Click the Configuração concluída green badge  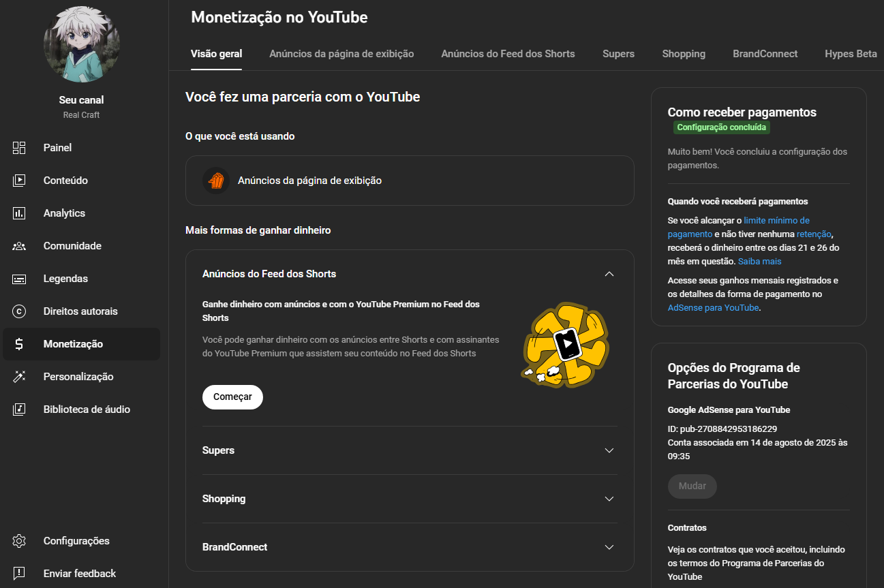point(722,127)
